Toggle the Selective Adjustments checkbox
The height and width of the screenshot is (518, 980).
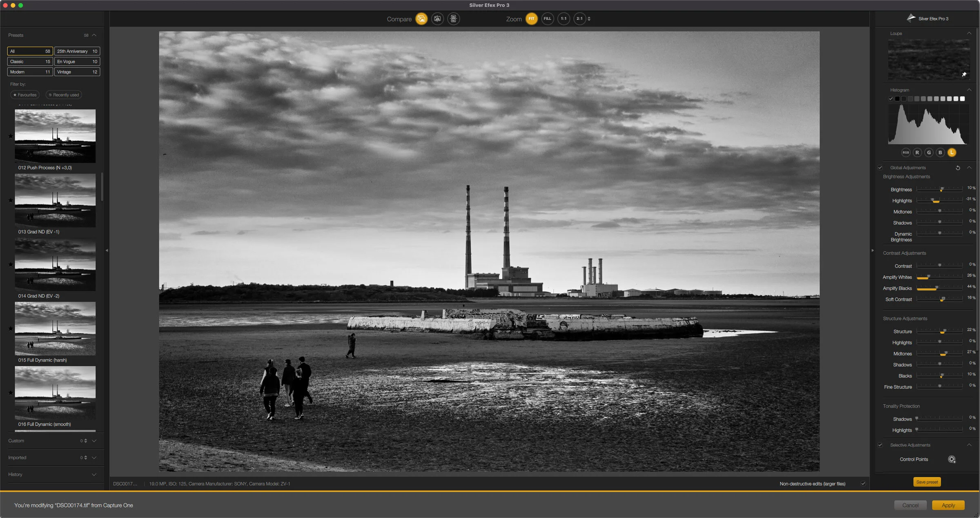point(880,445)
